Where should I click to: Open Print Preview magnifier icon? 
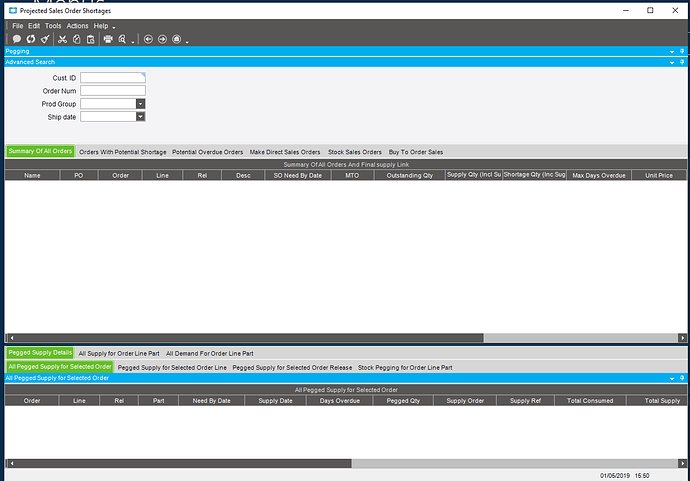[x=122, y=39]
